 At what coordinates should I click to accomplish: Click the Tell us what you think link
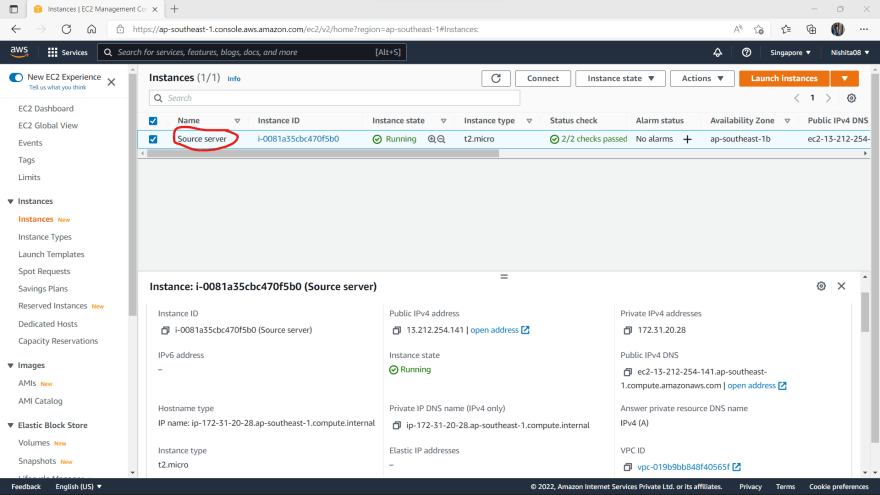coord(57,88)
